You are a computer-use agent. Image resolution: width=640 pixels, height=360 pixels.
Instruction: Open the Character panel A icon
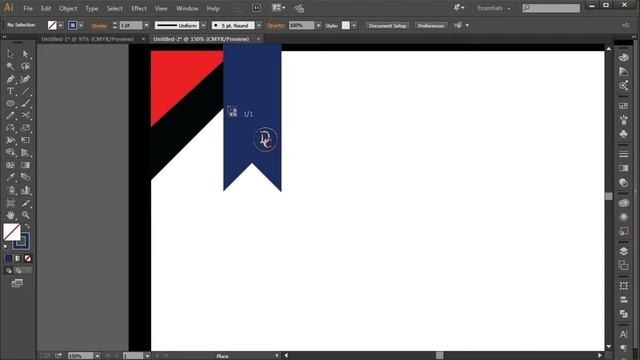(x=623, y=334)
